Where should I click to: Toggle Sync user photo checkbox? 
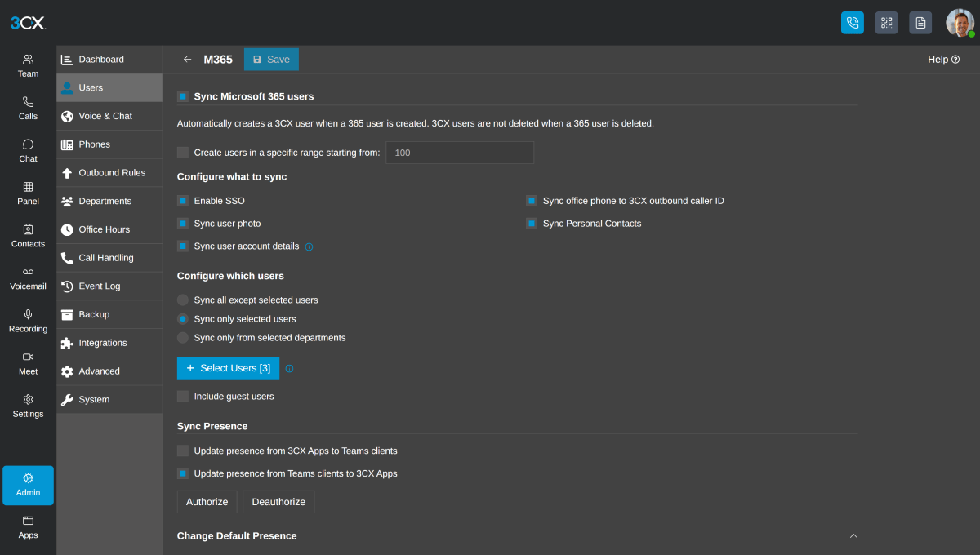[183, 224]
